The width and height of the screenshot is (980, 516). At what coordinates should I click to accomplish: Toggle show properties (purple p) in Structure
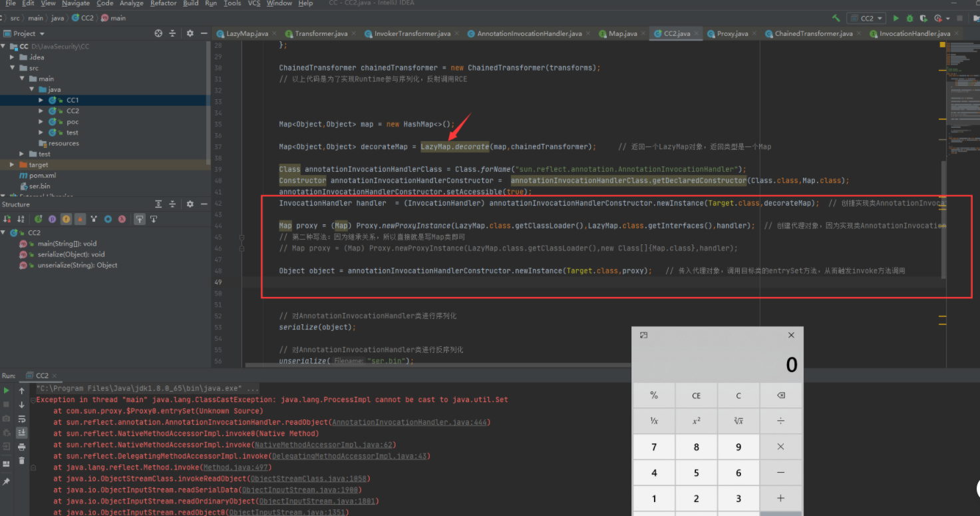(53, 218)
